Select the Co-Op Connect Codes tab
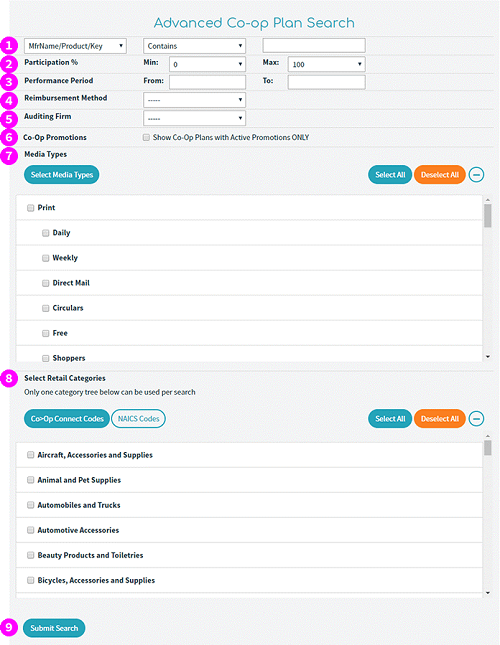The height and width of the screenshot is (645, 500). pyautogui.click(x=67, y=419)
